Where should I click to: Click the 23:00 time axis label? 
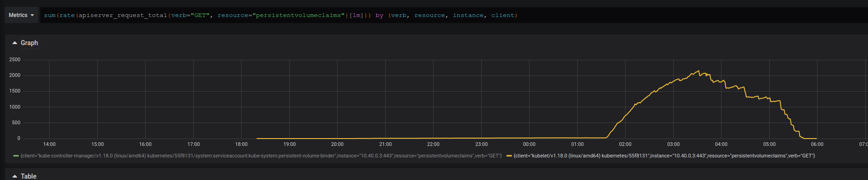tap(481, 144)
